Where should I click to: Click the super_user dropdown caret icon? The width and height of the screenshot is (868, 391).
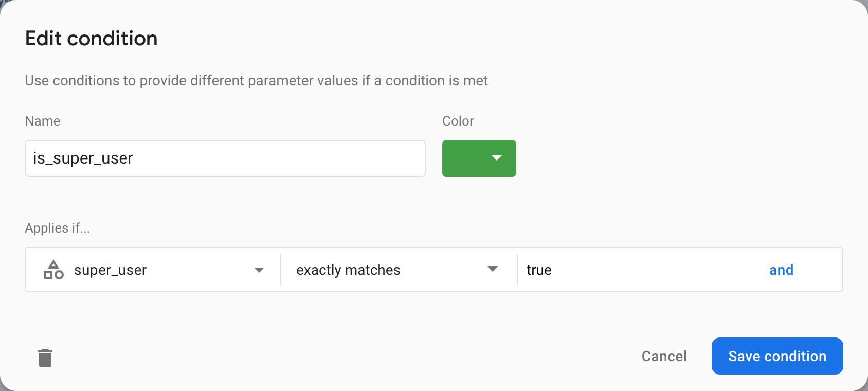coord(260,270)
